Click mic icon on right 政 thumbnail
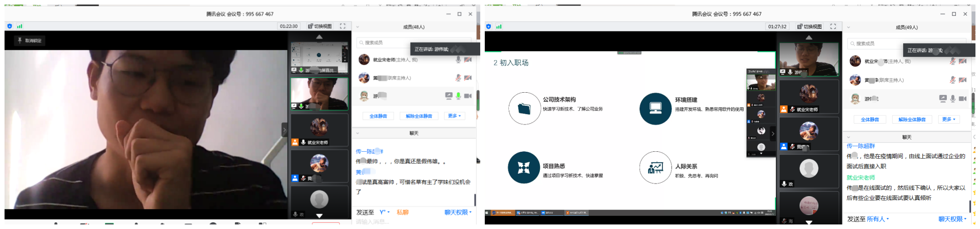980x229 pixels. [x=784, y=184]
